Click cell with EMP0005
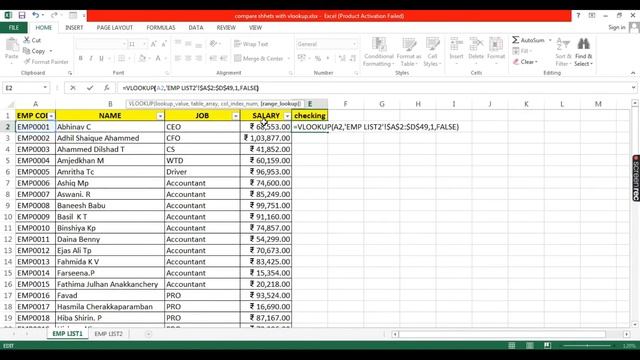This screenshot has height=360, width=640. 35,172
